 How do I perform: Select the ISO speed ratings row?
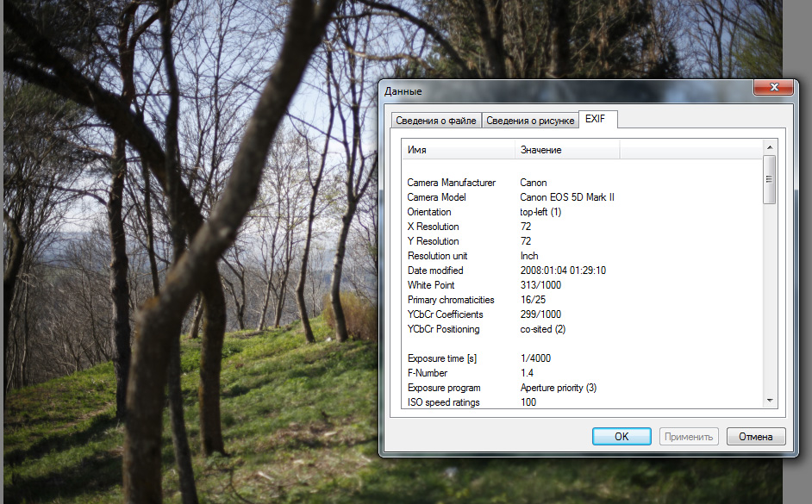tap(583, 402)
